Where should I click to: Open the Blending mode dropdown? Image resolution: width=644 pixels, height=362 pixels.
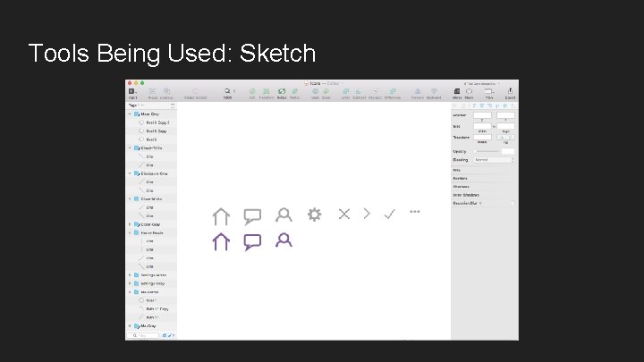click(x=494, y=160)
